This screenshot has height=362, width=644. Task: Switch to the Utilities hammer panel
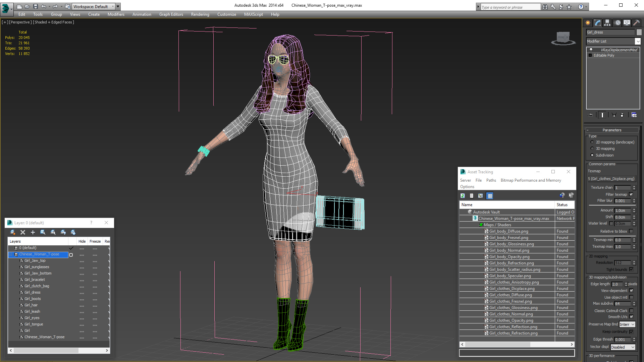(636, 23)
